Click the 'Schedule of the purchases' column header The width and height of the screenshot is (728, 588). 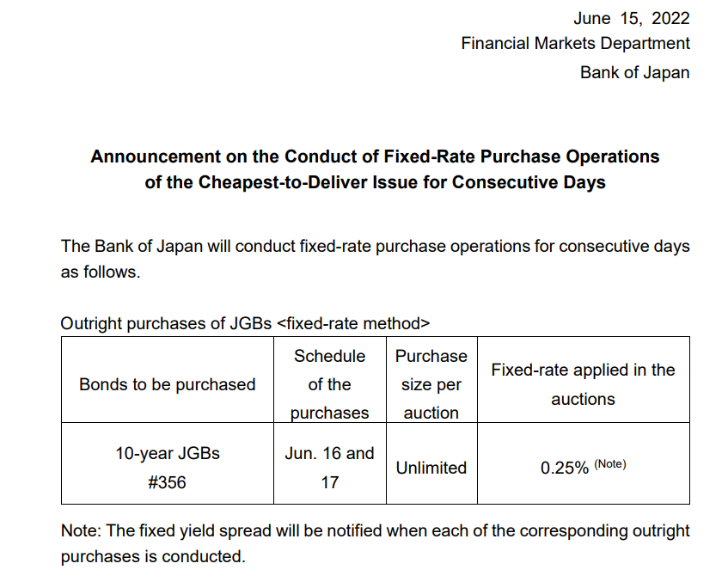329,384
